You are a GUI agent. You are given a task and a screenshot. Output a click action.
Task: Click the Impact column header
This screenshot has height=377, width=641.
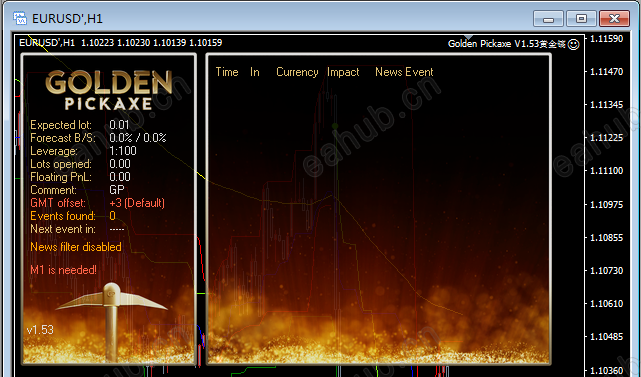click(343, 72)
